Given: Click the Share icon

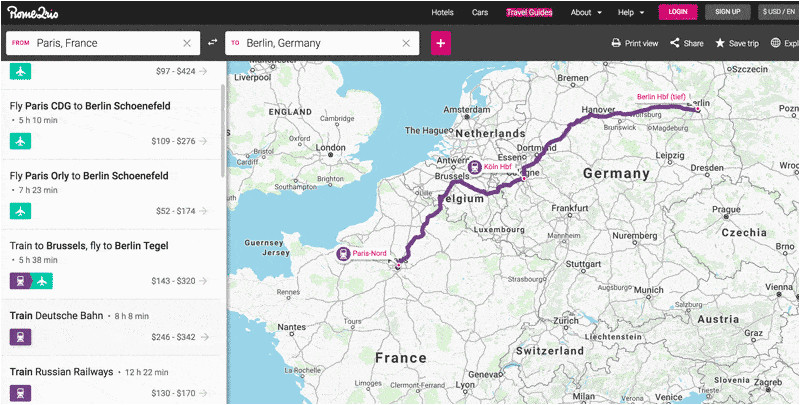Looking at the screenshot, I should click(674, 43).
